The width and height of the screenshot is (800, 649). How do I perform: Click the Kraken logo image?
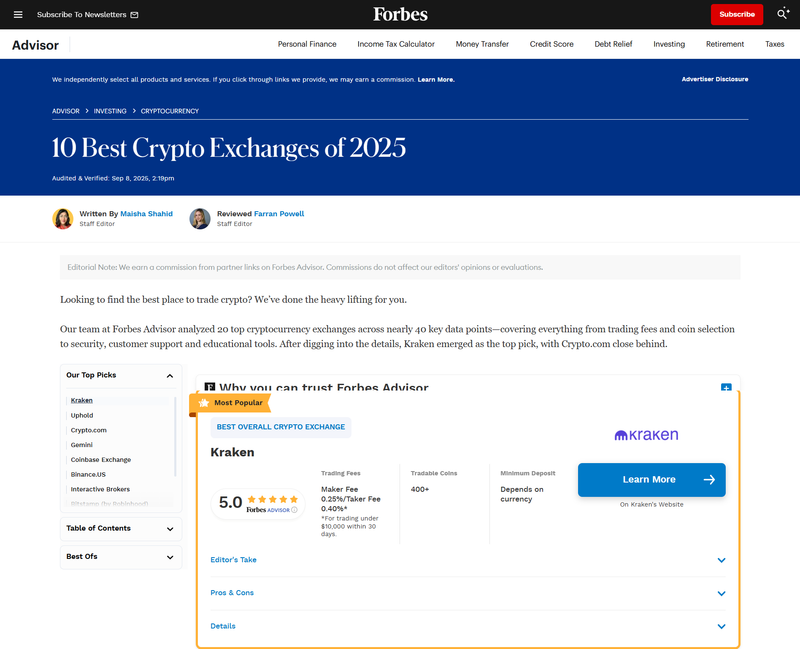coord(646,435)
